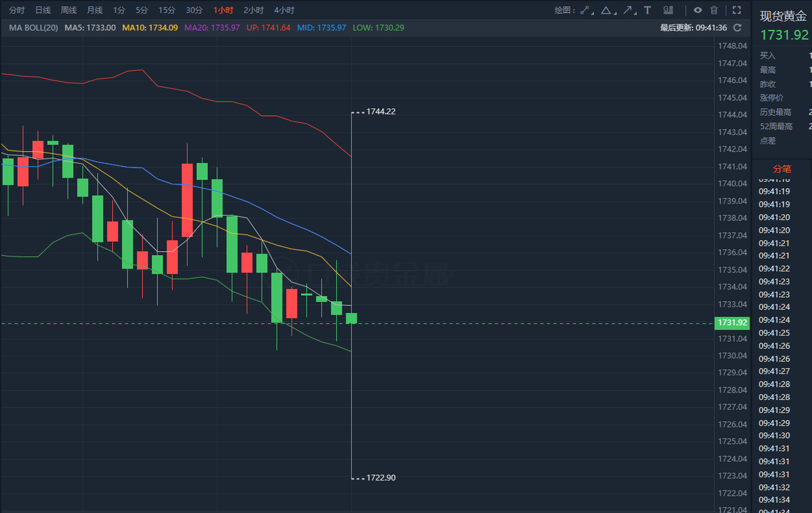Select the 15分 interval

167,10
